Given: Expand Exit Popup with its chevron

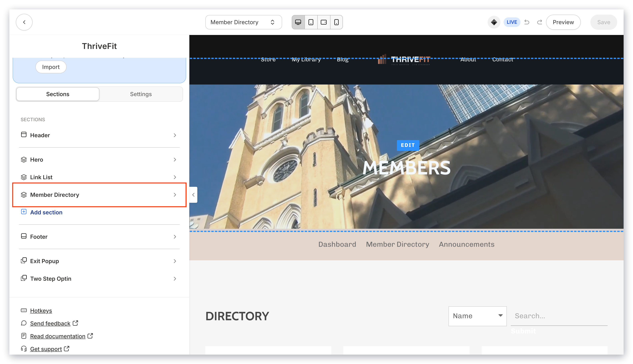Looking at the screenshot, I should coord(175,261).
